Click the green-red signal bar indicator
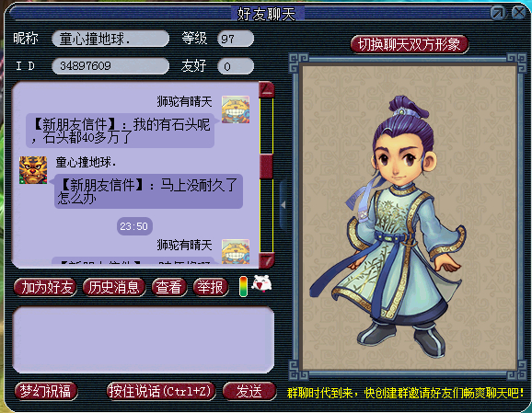Image resolution: width=532 pixels, height=413 pixels. 243,287
